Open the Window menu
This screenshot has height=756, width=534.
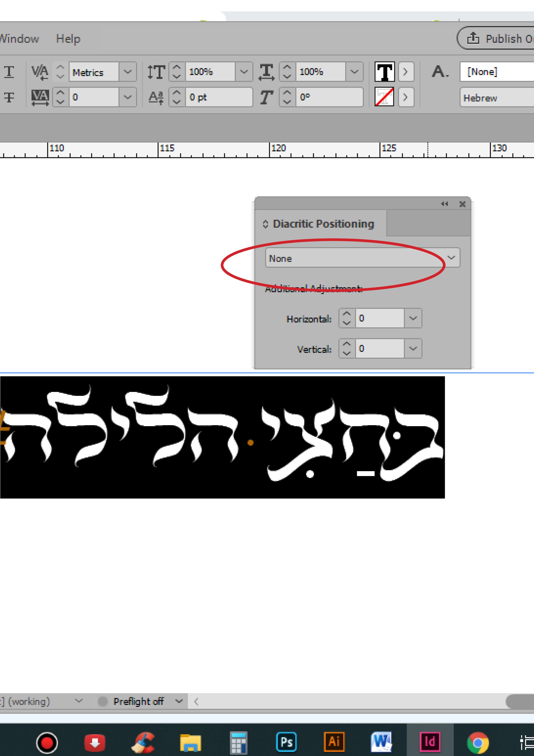pyautogui.click(x=19, y=39)
